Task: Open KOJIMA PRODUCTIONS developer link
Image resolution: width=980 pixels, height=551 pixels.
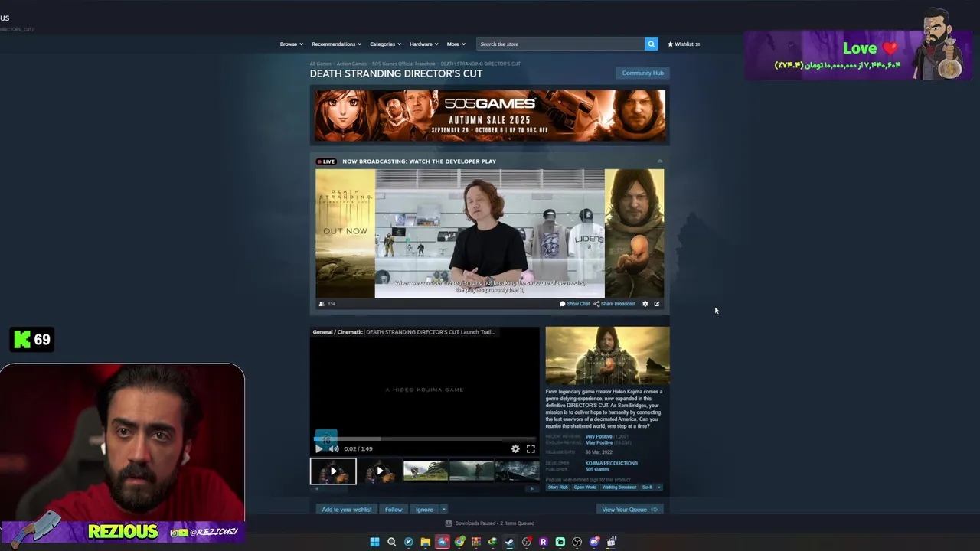Action: click(611, 463)
